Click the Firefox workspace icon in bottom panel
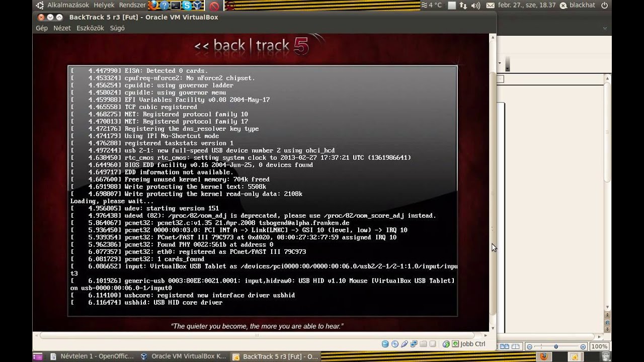 click(x=543, y=356)
